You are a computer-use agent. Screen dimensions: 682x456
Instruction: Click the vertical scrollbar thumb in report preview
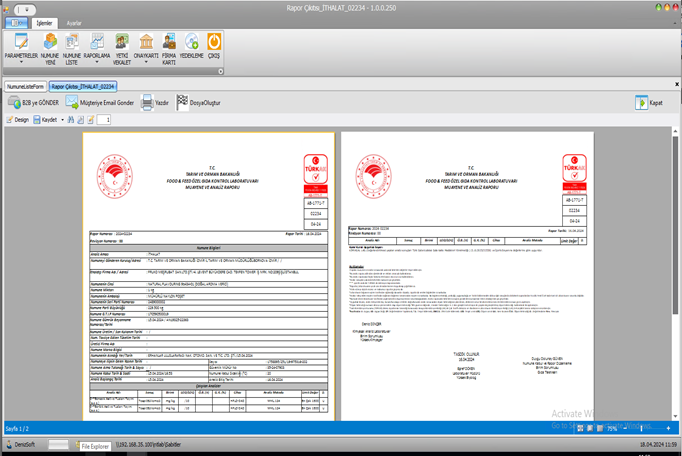[x=675, y=225]
